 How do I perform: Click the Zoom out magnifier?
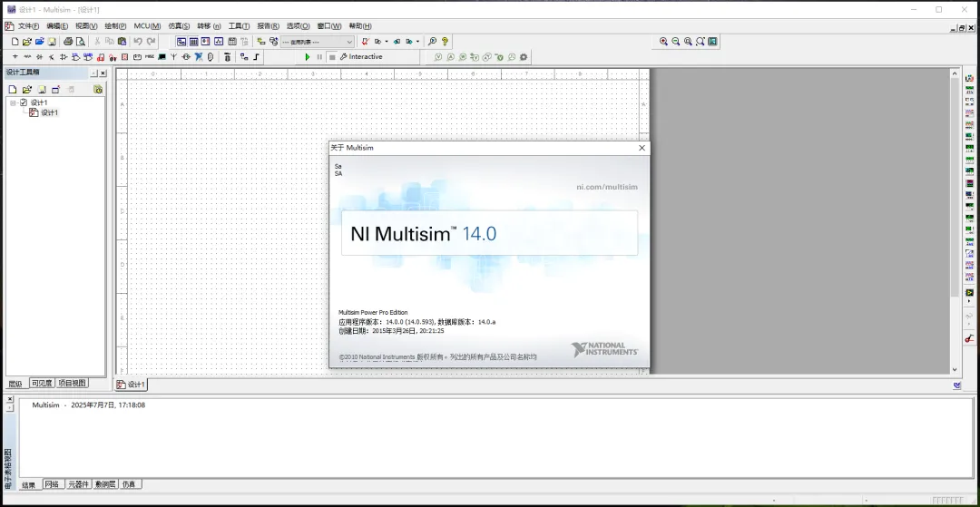click(676, 42)
